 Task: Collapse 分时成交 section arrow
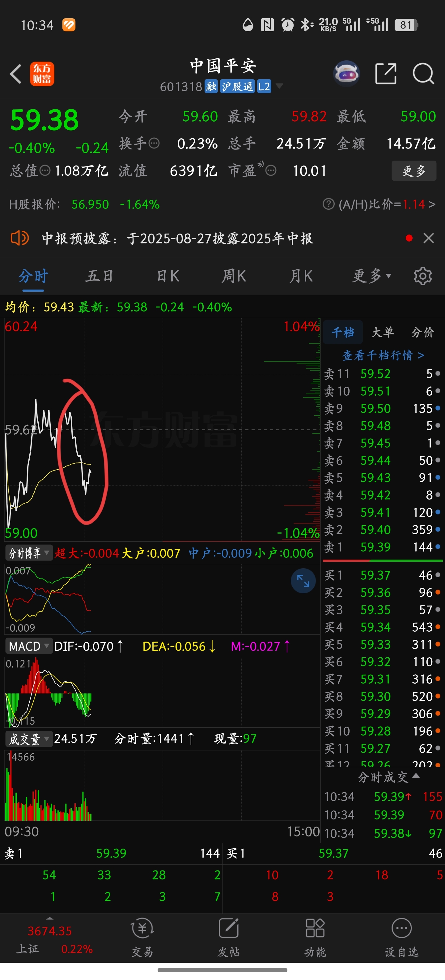point(416,776)
